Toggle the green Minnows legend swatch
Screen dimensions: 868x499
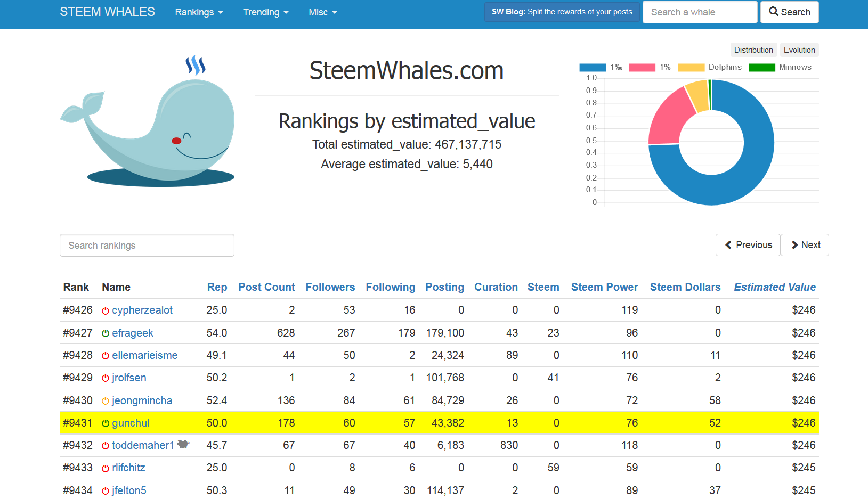pyautogui.click(x=762, y=68)
